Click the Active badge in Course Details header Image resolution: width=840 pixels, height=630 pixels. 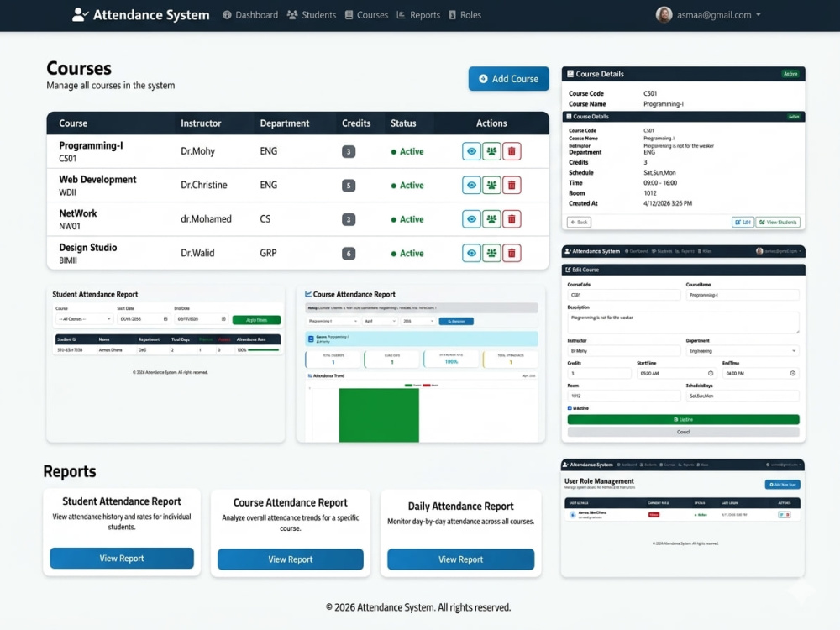coord(790,74)
